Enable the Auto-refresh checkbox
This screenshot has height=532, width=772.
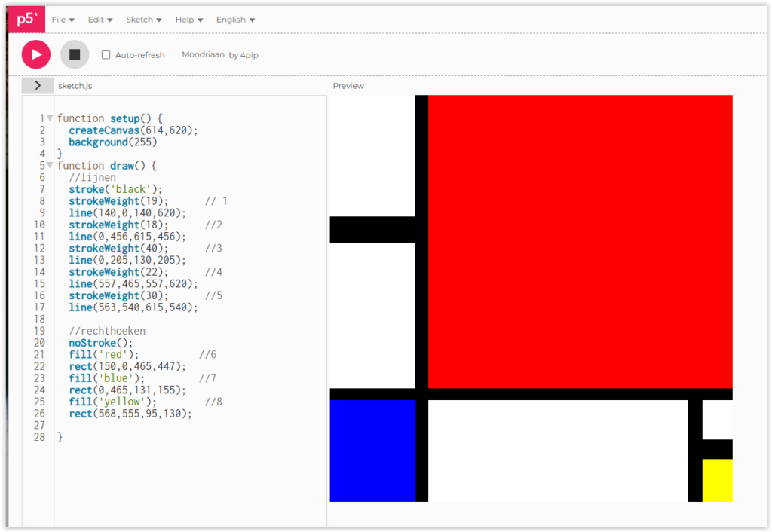(106, 55)
